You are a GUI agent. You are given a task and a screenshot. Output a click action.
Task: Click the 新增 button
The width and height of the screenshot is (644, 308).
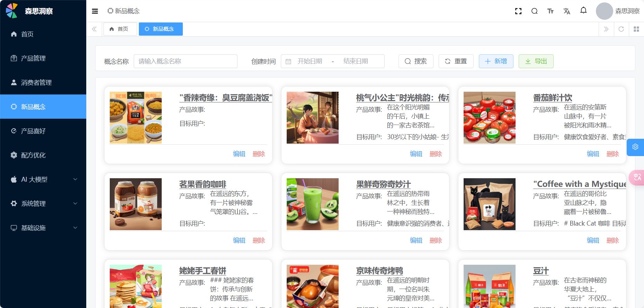[496, 61]
